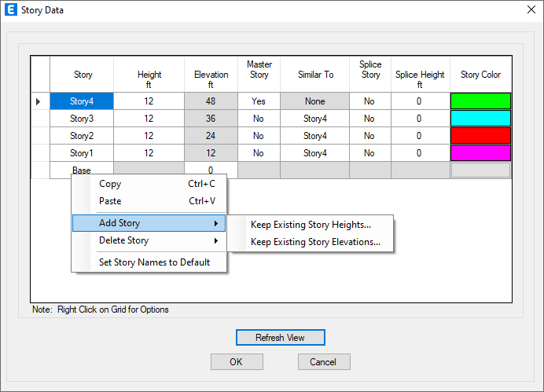Click the row selector arrow beside Story4
Image resolution: width=544 pixels, height=392 pixels.
click(39, 101)
